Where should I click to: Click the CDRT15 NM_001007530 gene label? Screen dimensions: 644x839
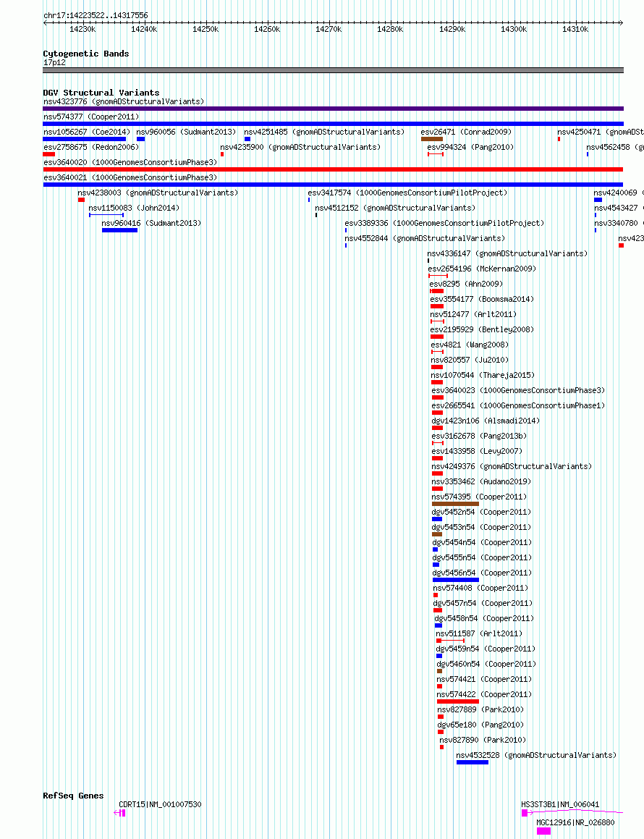(160, 805)
